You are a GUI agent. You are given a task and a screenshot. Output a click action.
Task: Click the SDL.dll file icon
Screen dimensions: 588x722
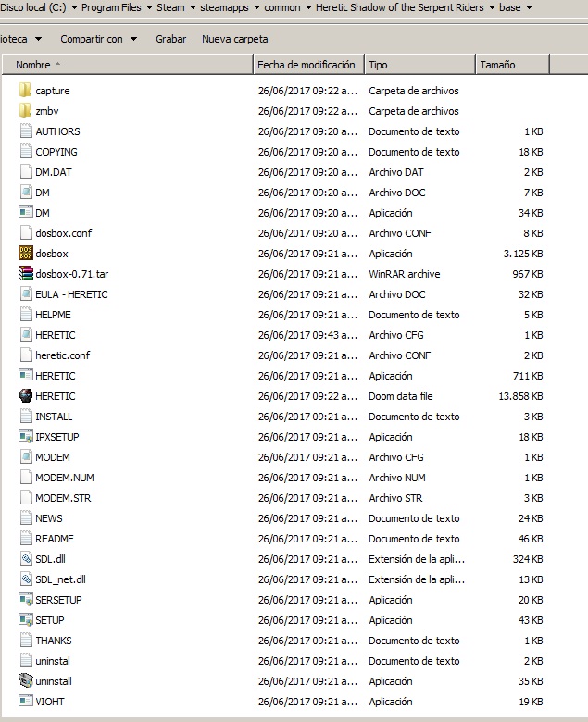[x=26, y=558]
